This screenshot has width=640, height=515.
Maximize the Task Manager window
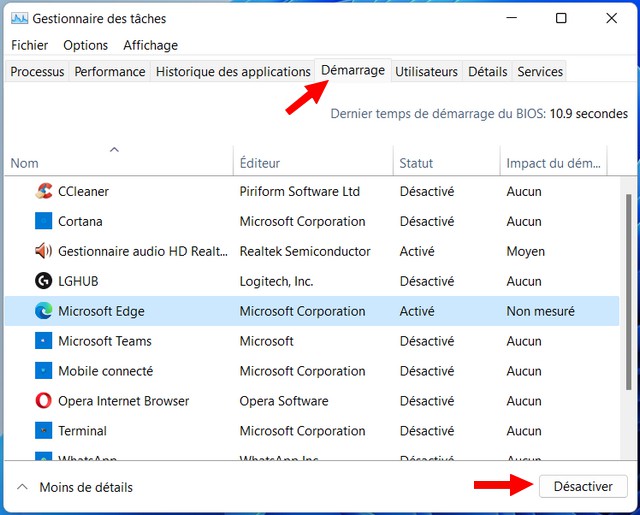(561, 18)
